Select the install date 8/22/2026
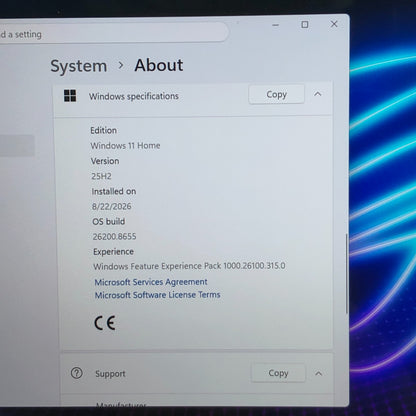The width and height of the screenshot is (416, 416). pyautogui.click(x=112, y=206)
